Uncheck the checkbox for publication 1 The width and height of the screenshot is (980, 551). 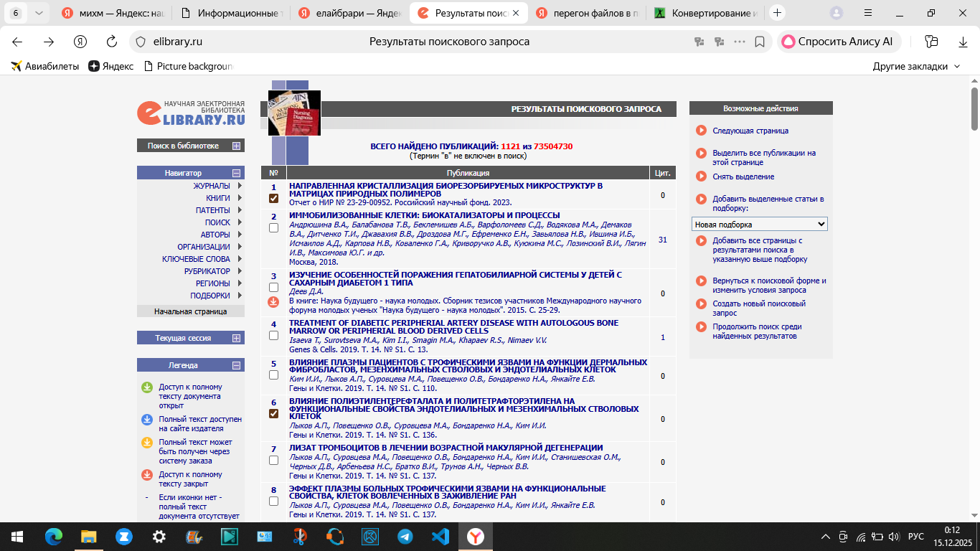[x=273, y=199]
